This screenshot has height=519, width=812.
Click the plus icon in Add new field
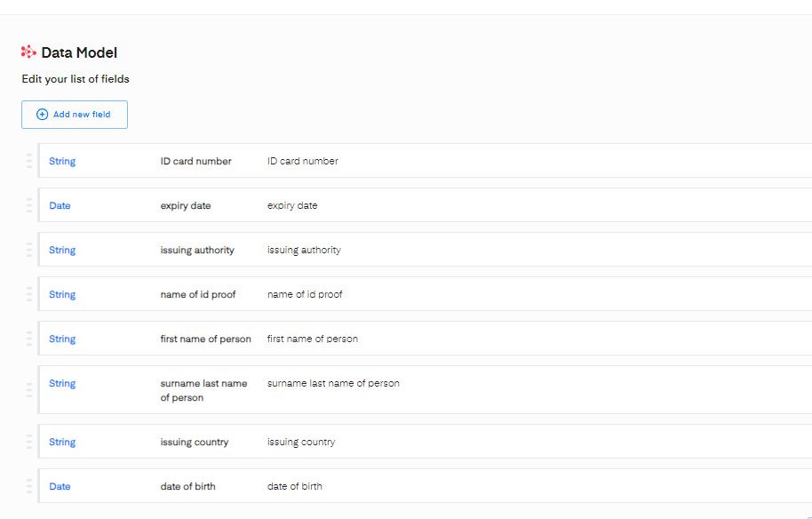click(42, 115)
